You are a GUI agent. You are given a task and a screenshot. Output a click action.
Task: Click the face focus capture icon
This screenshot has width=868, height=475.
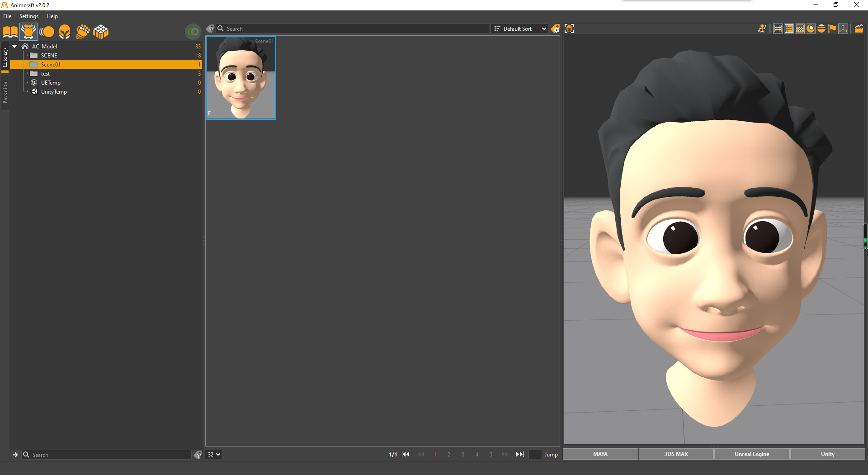[x=569, y=28]
